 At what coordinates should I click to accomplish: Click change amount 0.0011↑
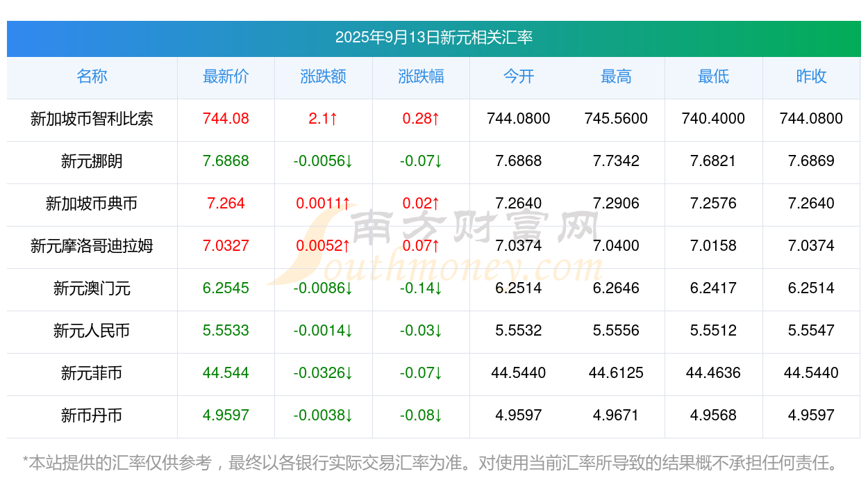[324, 204]
